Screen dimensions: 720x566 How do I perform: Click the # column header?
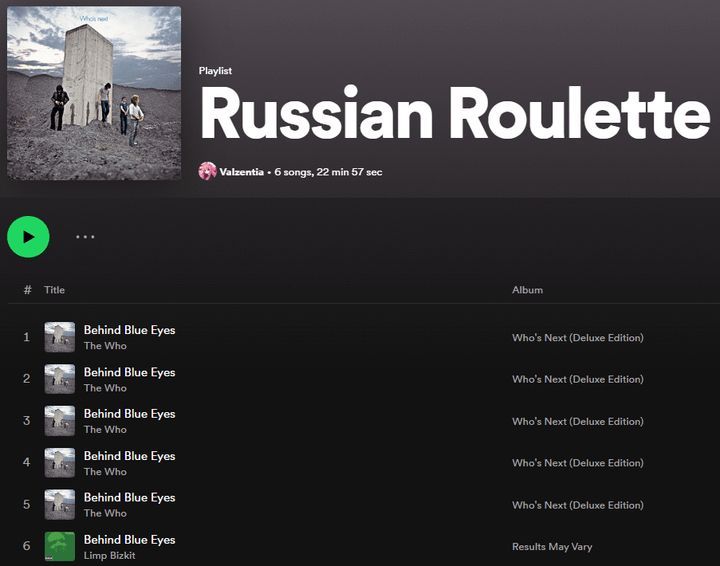(x=27, y=290)
